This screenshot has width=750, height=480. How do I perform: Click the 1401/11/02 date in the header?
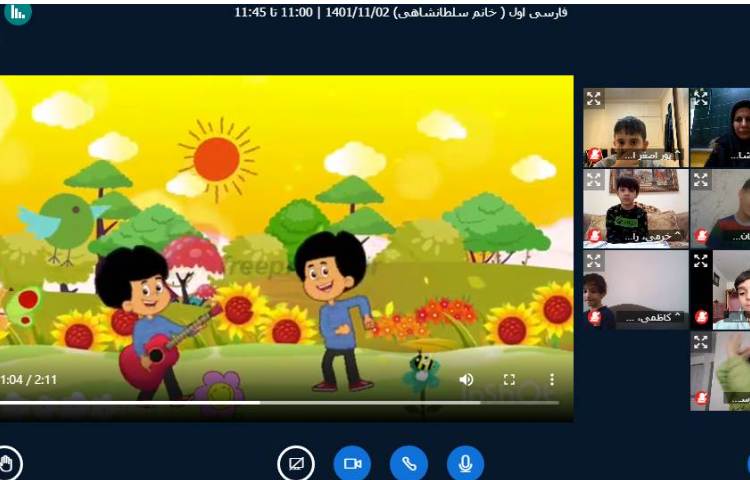point(357,12)
